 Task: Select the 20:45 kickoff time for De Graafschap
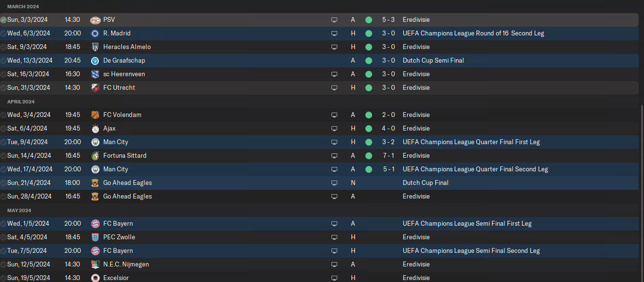[x=73, y=61]
